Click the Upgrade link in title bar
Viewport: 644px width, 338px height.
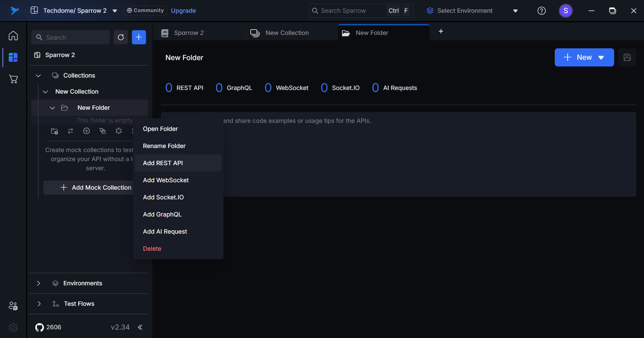183,11
